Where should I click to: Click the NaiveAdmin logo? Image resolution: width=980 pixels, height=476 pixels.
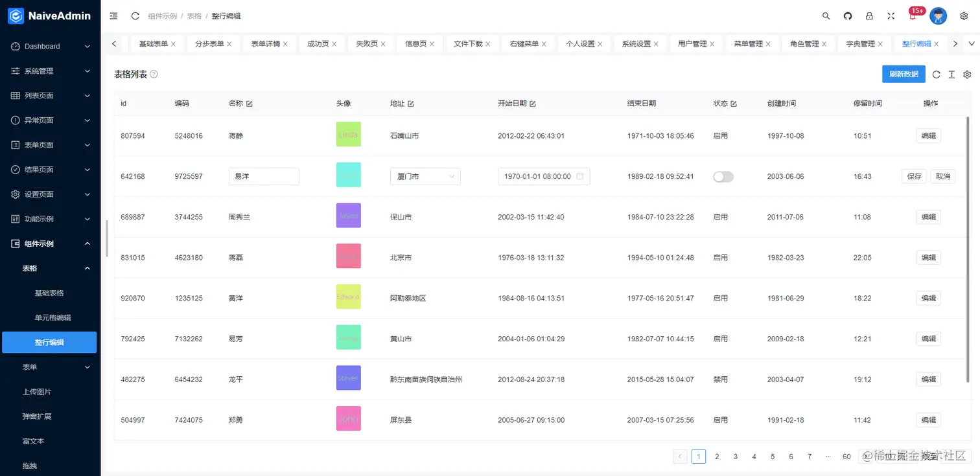[x=50, y=16]
